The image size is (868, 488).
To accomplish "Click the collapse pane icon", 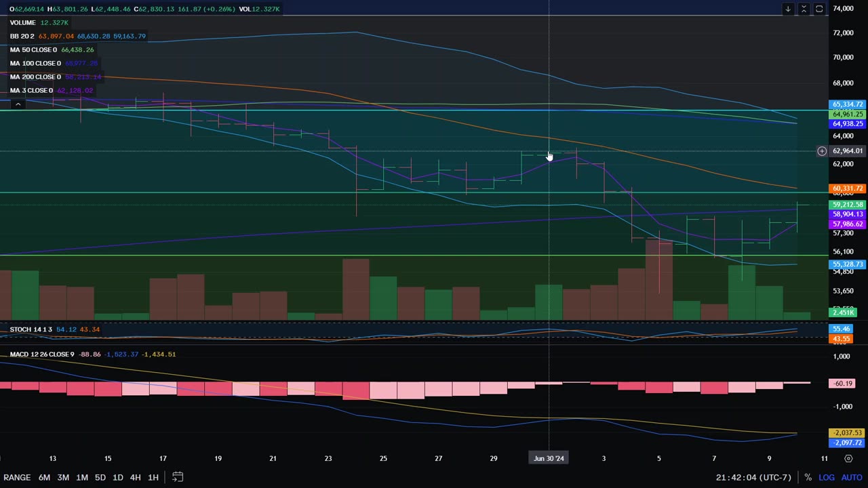I will pos(804,9).
